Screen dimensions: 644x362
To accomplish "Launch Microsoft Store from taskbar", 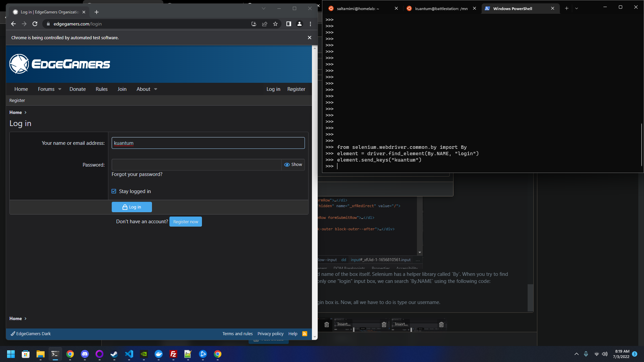I will tap(25, 354).
